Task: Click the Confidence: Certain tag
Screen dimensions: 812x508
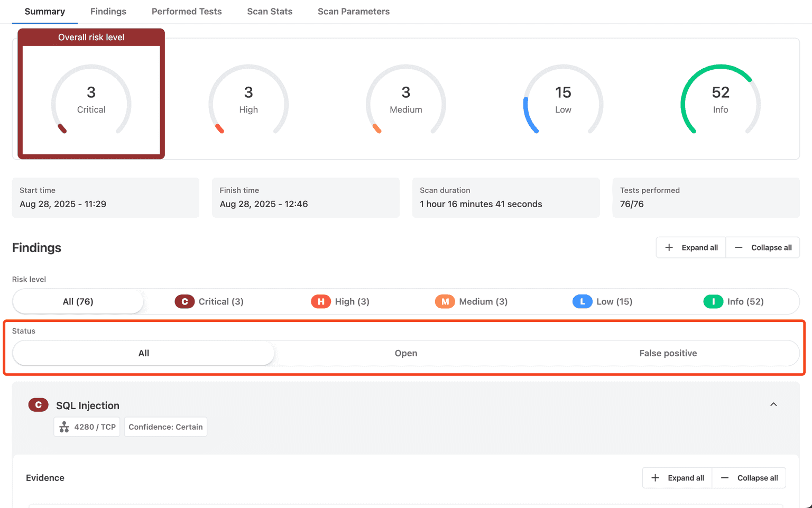Action: 165,427
